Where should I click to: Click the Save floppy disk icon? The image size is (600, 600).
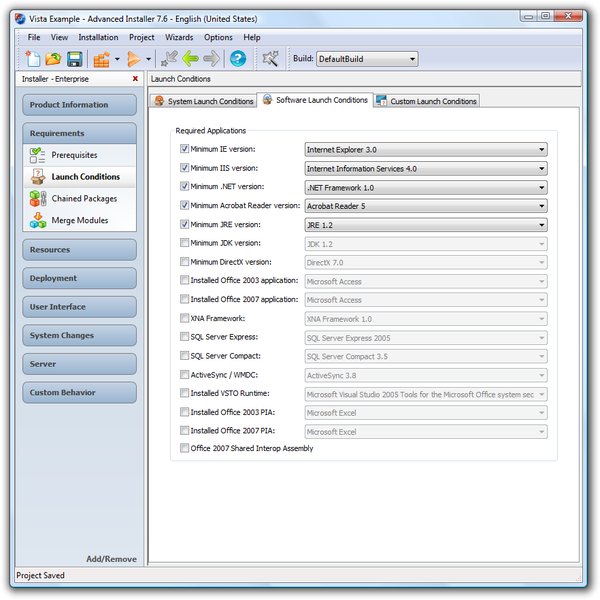[x=75, y=59]
